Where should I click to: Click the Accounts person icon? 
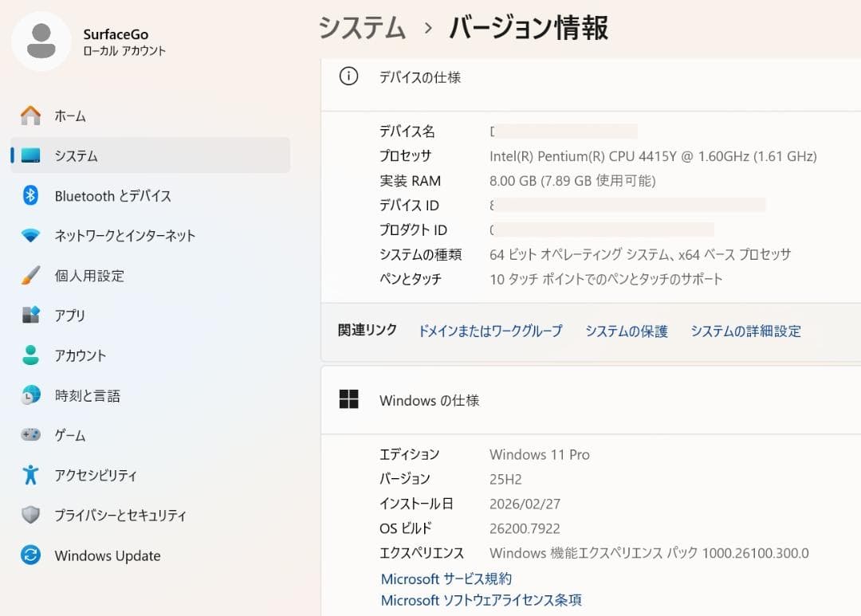coord(31,355)
